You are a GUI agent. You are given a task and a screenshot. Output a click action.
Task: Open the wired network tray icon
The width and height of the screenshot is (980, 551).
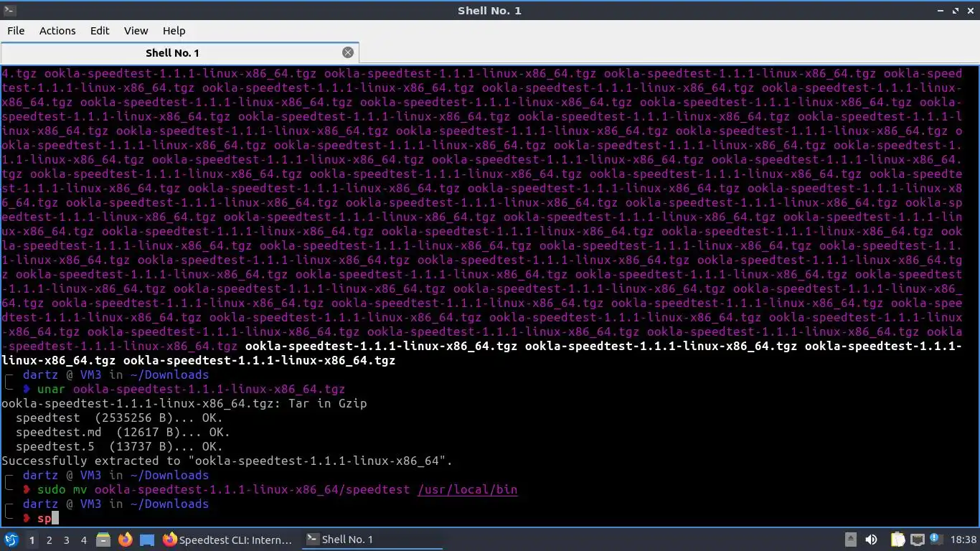[x=918, y=540]
